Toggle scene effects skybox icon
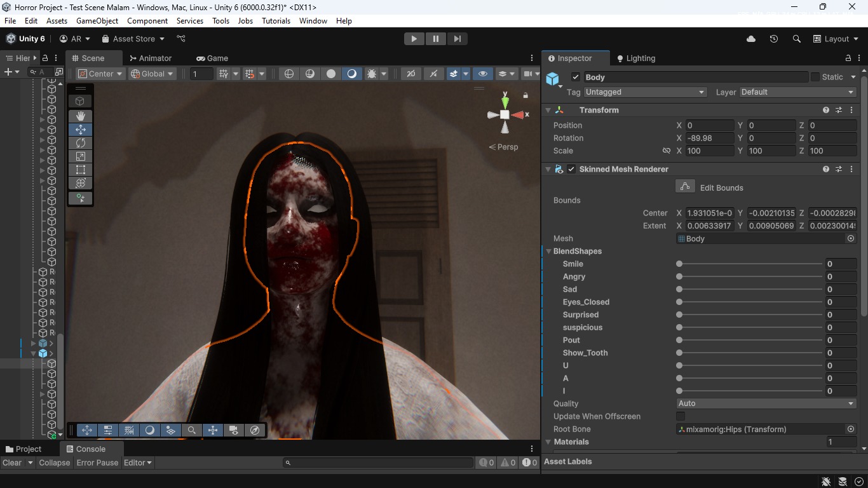Screen dimensions: 868x488 (x=454, y=74)
